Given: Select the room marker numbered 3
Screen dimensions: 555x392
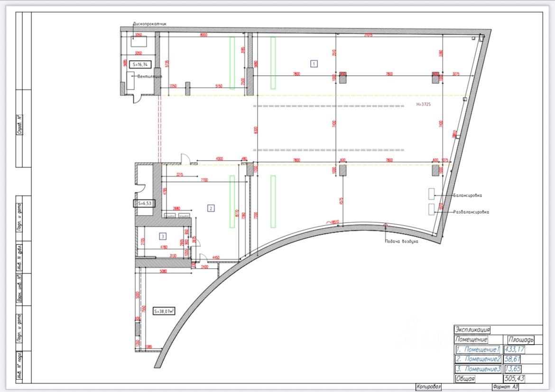Looking at the screenshot, I should [x=163, y=236].
